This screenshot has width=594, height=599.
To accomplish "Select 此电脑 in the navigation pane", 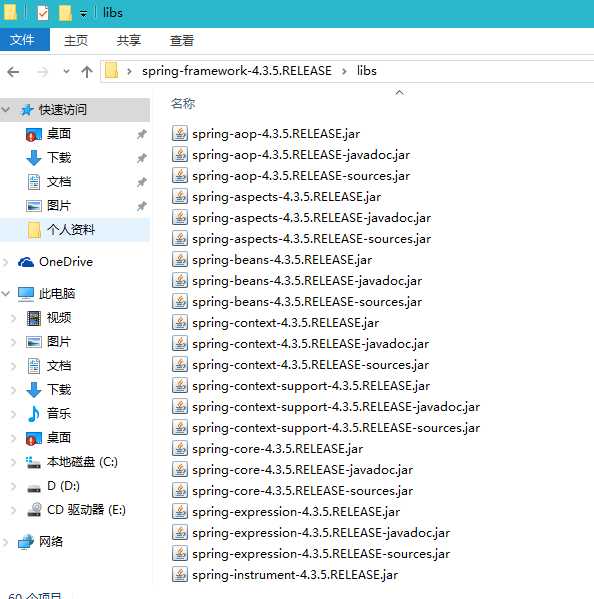I will (x=57, y=293).
